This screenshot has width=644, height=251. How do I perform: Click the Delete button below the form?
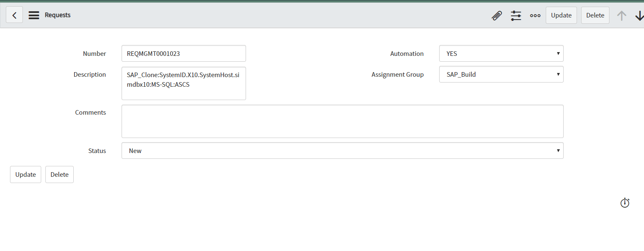pyautogui.click(x=60, y=174)
